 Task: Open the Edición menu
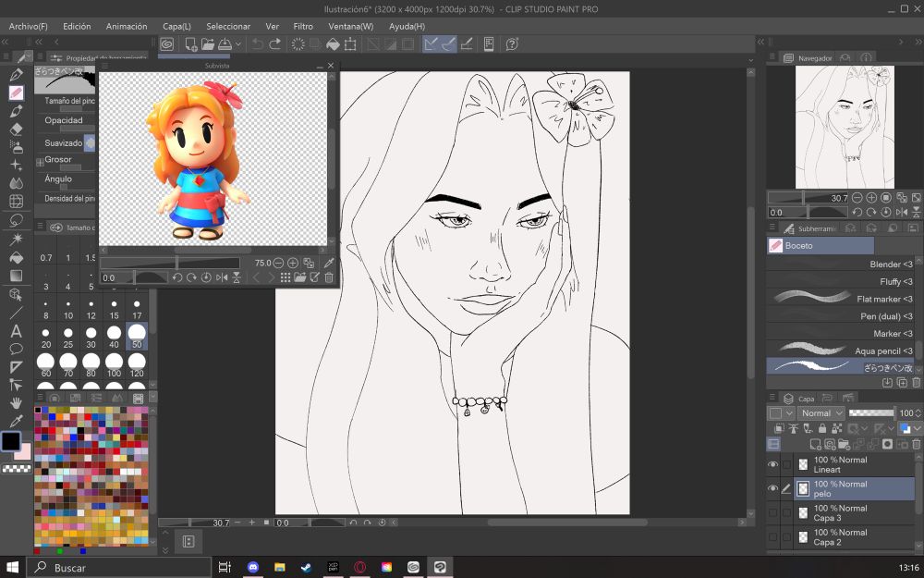[x=78, y=27]
